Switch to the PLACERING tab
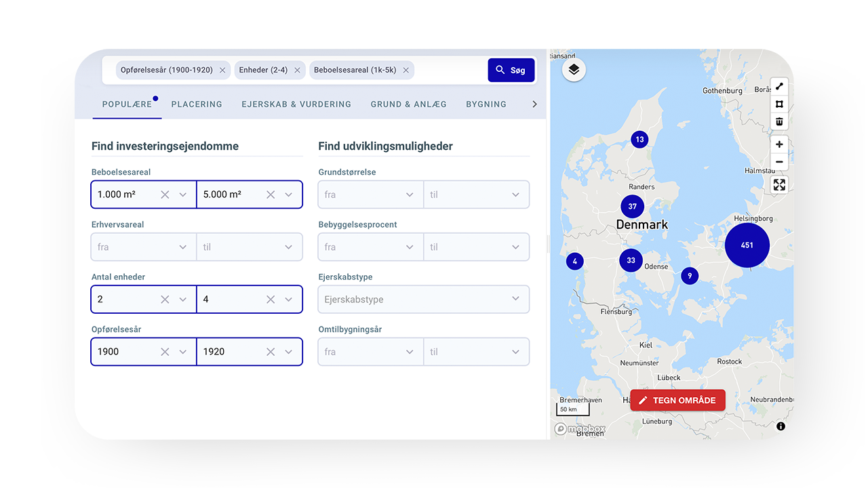Viewport: 868px width, 488px height. click(197, 104)
